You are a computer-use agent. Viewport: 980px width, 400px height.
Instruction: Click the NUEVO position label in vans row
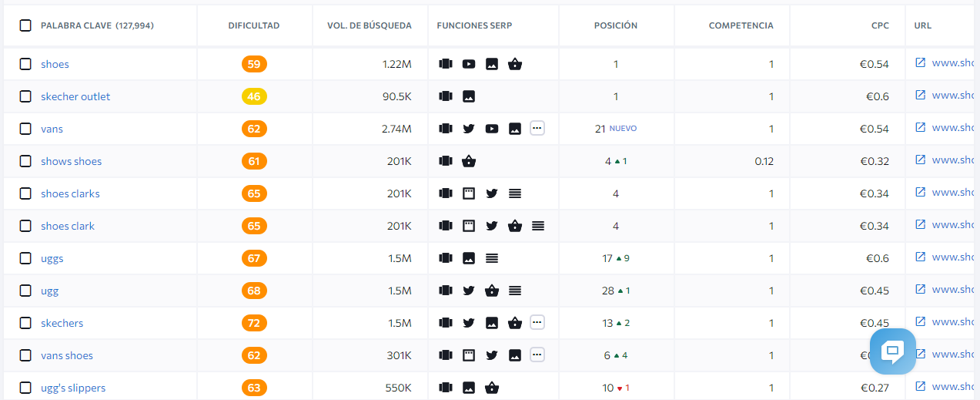coord(623,129)
